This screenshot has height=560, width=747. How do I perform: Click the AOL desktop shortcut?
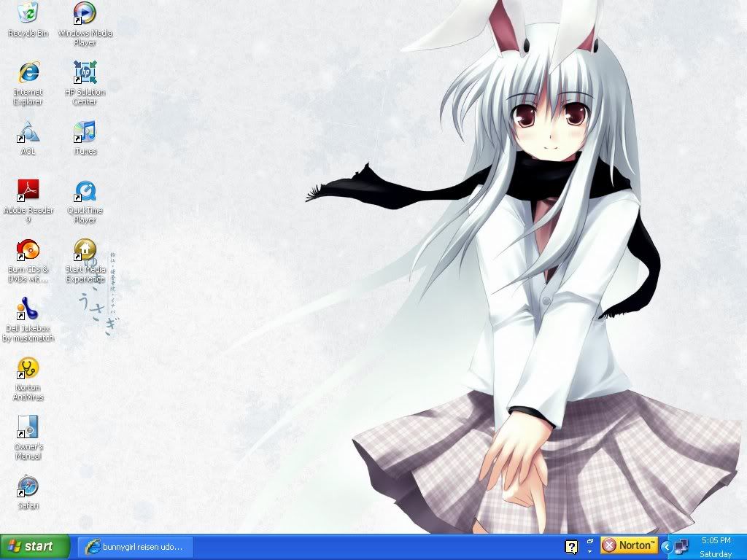[28, 133]
